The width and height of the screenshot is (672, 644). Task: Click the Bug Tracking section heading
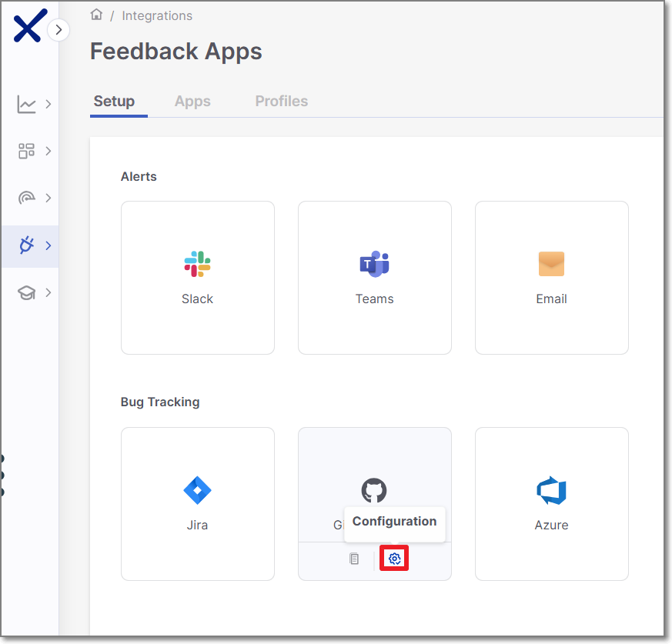click(160, 402)
